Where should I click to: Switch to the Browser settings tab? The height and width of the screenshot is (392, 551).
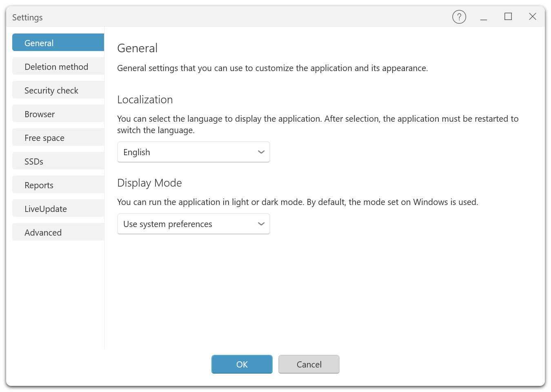point(58,114)
